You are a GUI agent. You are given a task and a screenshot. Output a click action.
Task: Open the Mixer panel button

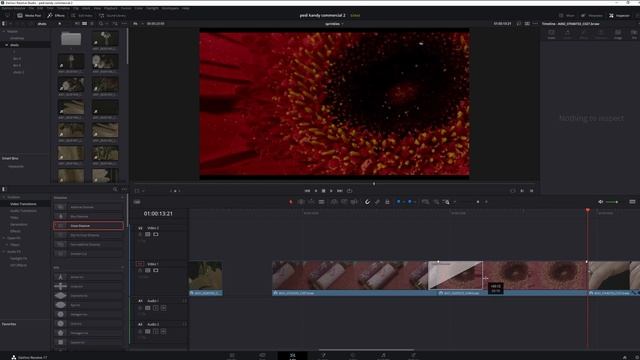click(567, 16)
